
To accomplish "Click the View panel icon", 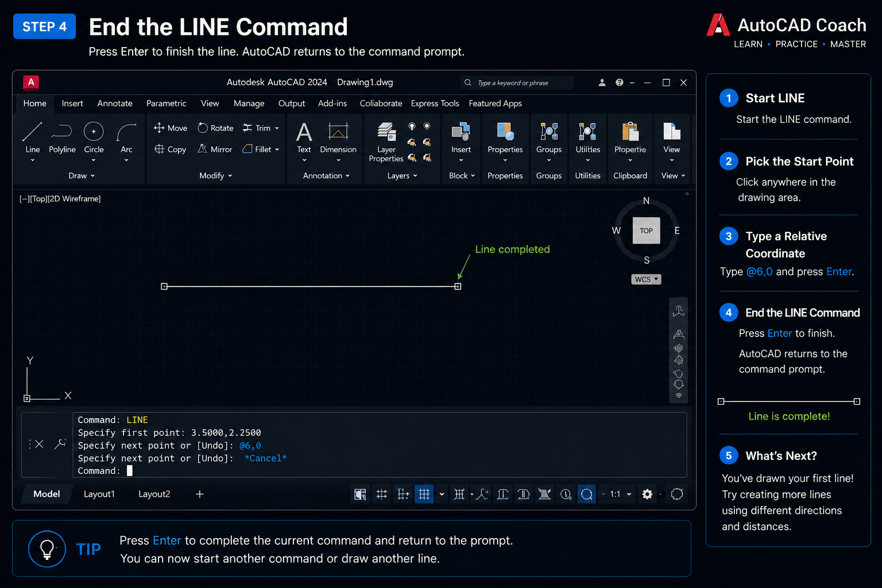I will (x=671, y=131).
